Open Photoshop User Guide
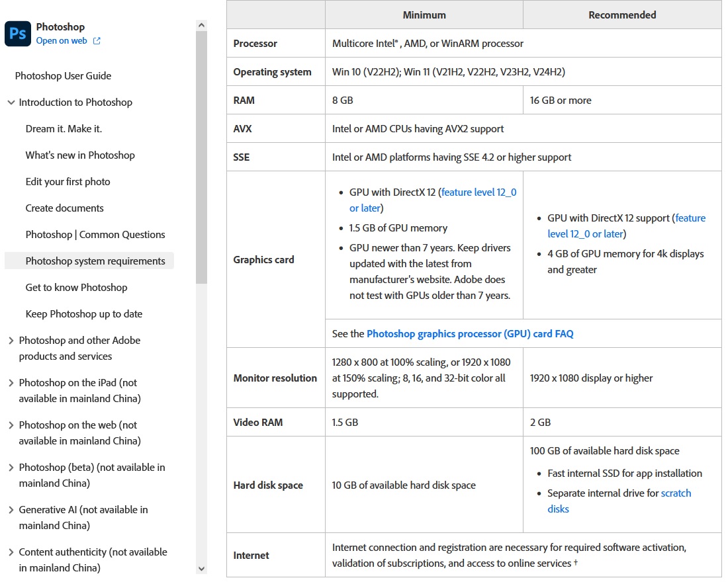Image resolution: width=728 pixels, height=582 pixels. coord(63,75)
